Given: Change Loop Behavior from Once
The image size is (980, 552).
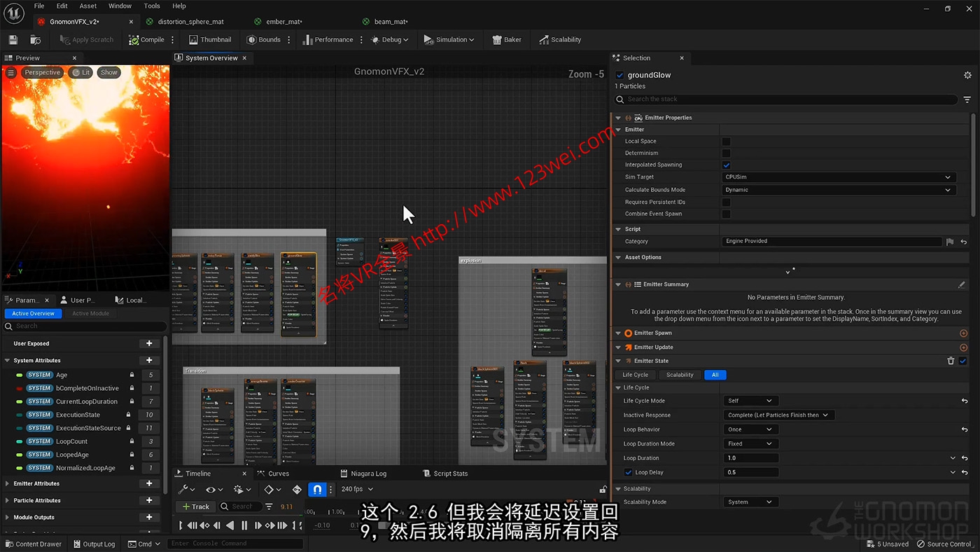Looking at the screenshot, I should click(x=750, y=429).
